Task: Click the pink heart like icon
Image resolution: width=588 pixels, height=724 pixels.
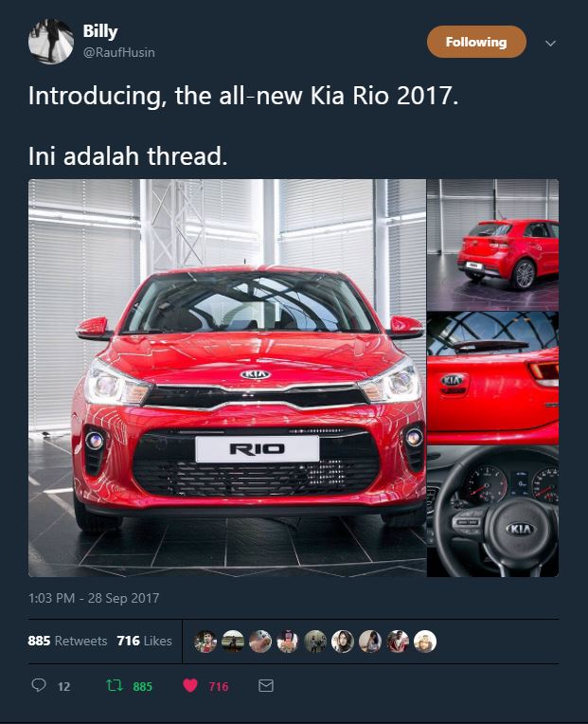Action: pyautogui.click(x=190, y=686)
